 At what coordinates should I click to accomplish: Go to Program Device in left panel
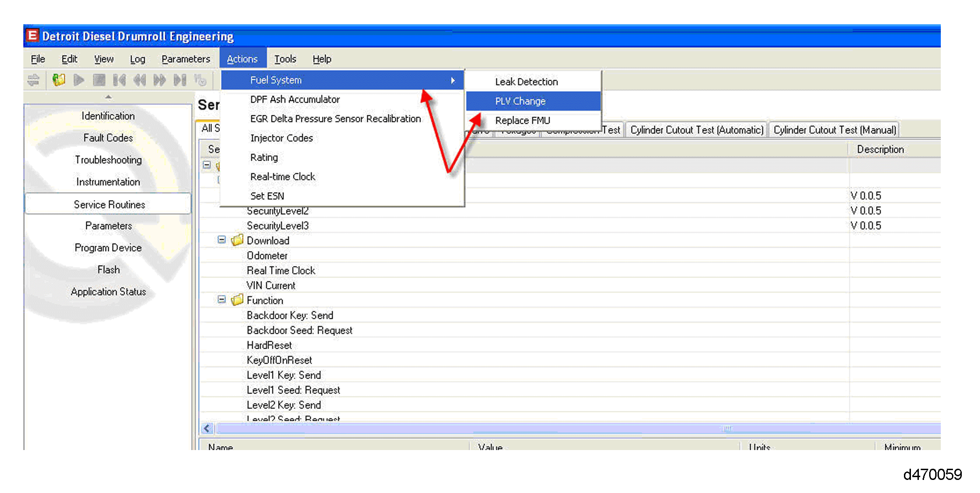point(108,248)
